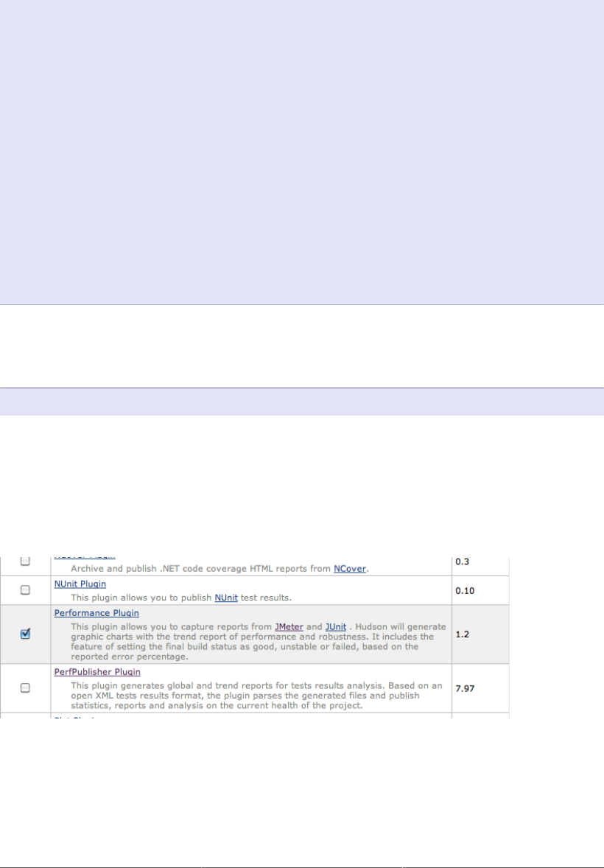
Task: Select version 0.10 cell
Action: click(480, 591)
